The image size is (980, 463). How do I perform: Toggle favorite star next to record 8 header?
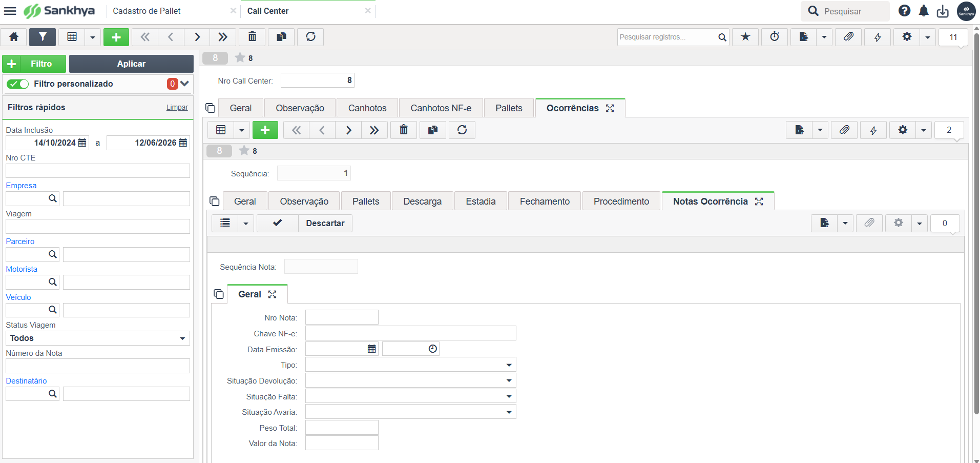pyautogui.click(x=240, y=58)
